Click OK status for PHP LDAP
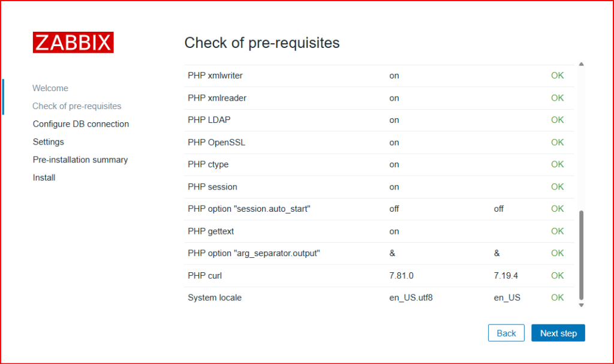The width and height of the screenshot is (614, 364). pyautogui.click(x=557, y=120)
